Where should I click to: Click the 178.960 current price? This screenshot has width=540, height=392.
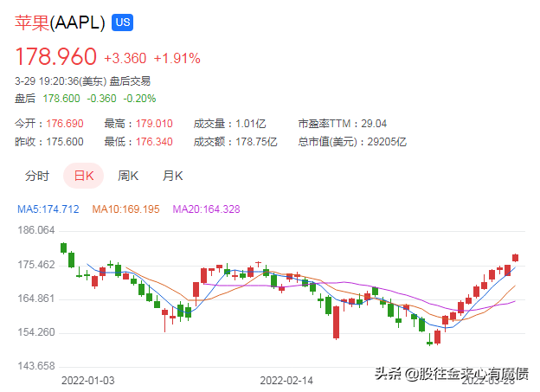pos(55,56)
